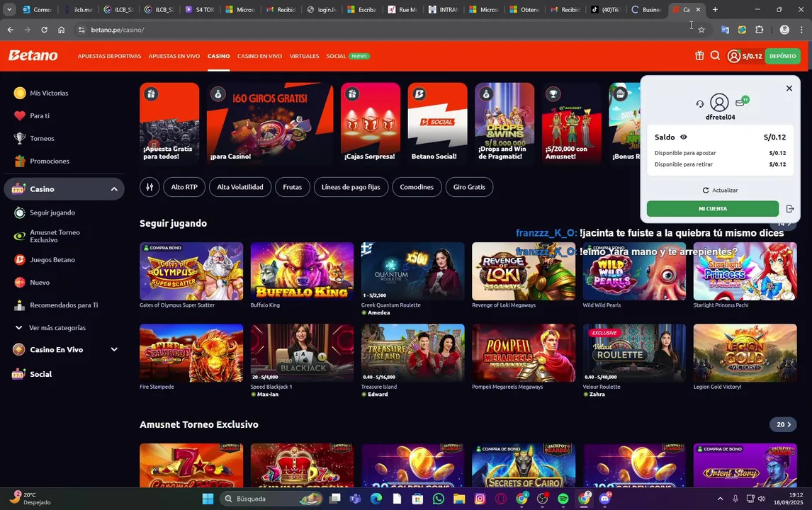The width and height of the screenshot is (812, 510).
Task: Open WhatsApp from the taskbar
Action: (x=438, y=499)
